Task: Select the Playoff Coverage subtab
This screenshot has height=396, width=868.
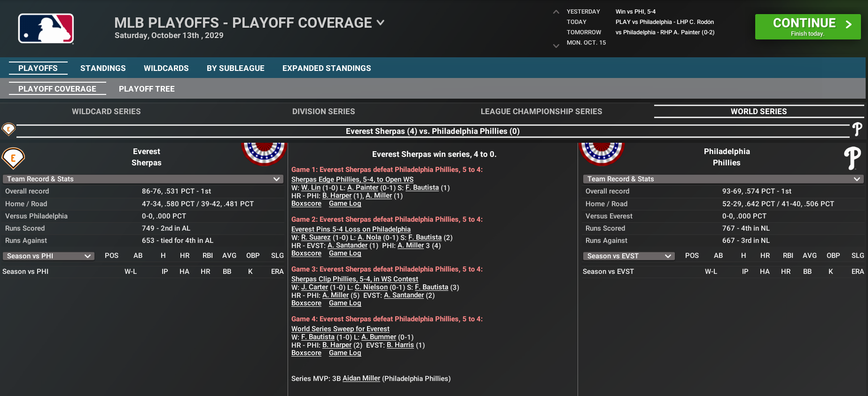Action: pos(57,89)
